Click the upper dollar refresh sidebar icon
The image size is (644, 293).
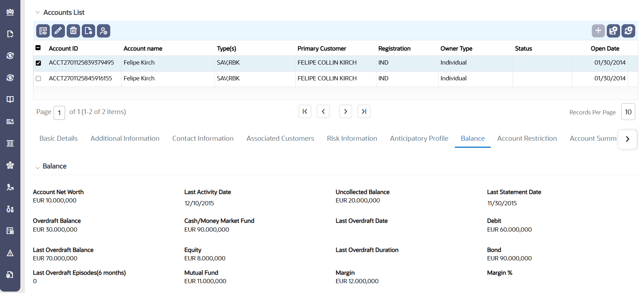click(x=10, y=56)
